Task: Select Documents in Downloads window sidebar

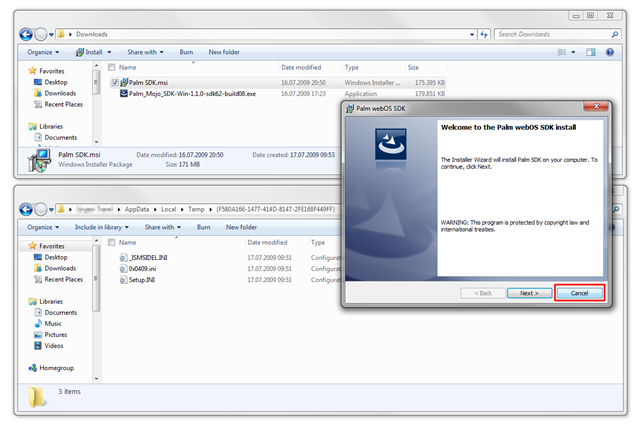Action: 56,138
